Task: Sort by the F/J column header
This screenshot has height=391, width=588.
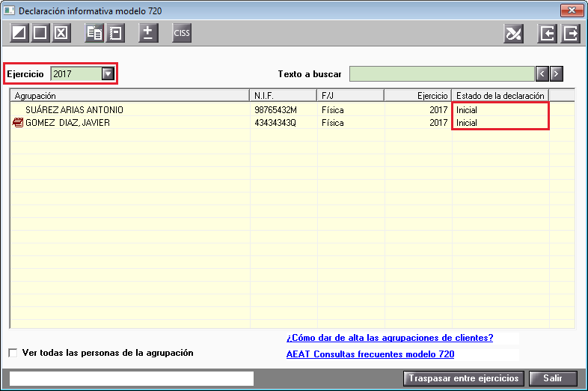Action: pyautogui.click(x=351, y=96)
